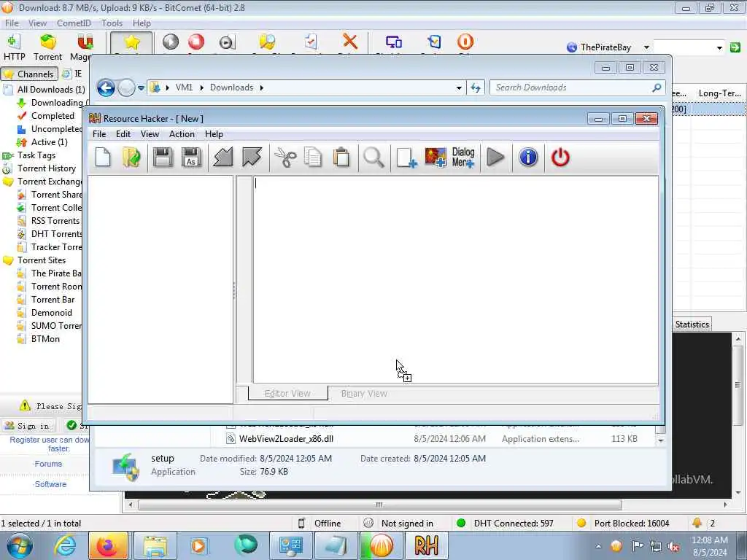Open Resource Hacker File menu
This screenshot has height=560, width=747.
99,134
